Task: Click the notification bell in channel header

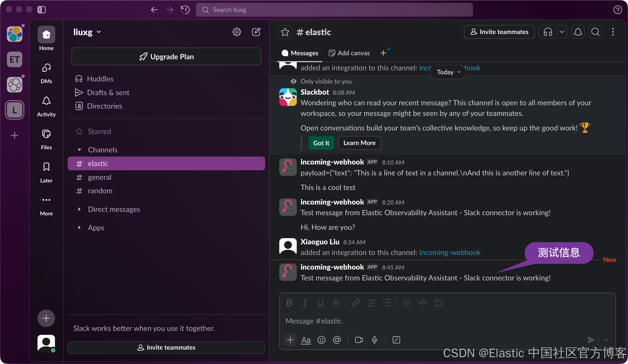Action: point(578,32)
